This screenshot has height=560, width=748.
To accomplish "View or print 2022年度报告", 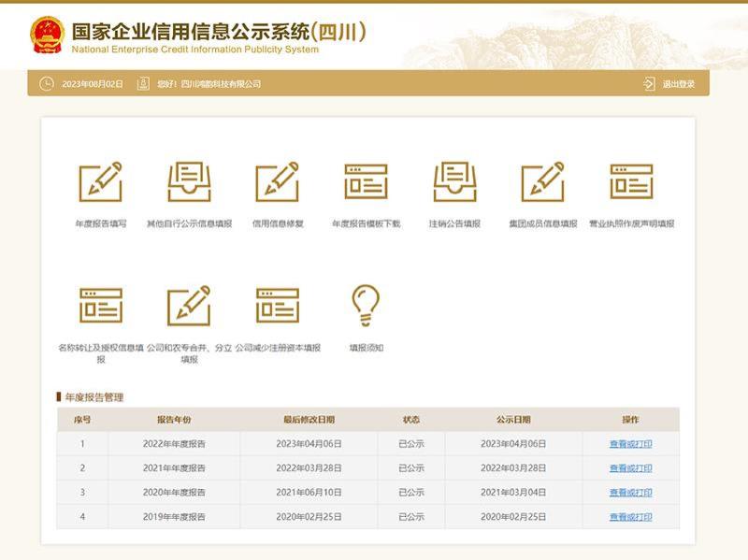I will point(630,444).
